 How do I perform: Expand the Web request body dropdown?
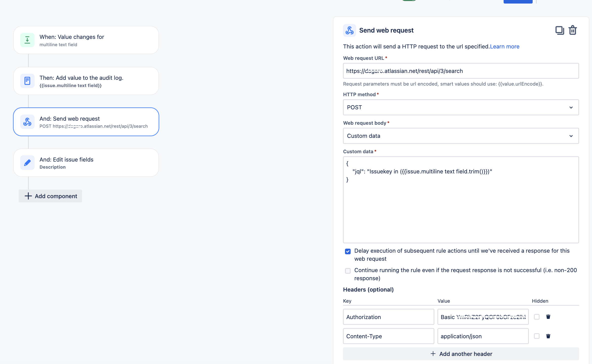pyautogui.click(x=461, y=136)
